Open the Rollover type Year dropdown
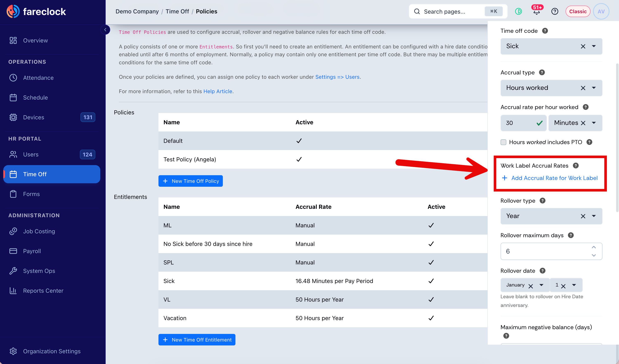619x364 pixels. point(594,216)
